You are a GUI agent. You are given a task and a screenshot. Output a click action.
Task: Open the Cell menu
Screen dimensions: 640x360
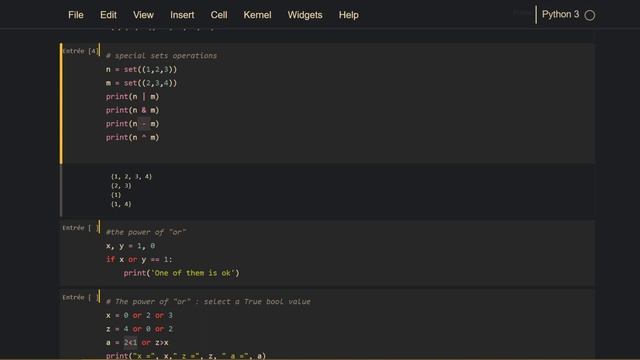tap(219, 15)
